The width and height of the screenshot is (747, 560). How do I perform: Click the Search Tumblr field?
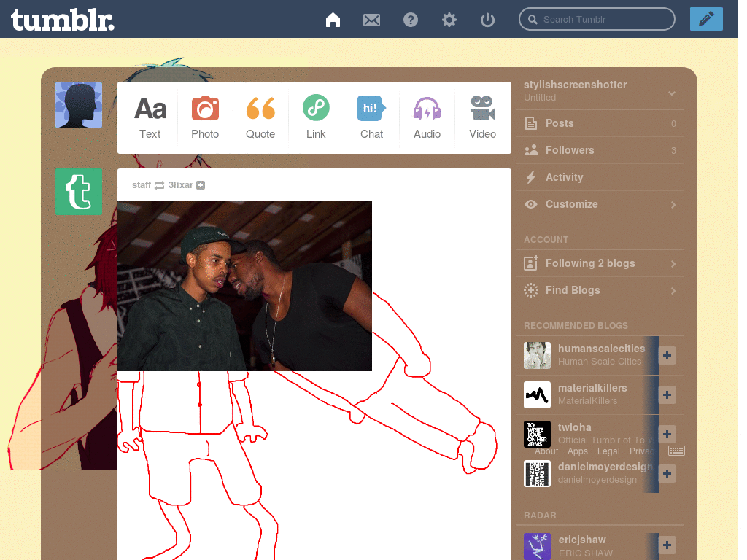pos(597,19)
